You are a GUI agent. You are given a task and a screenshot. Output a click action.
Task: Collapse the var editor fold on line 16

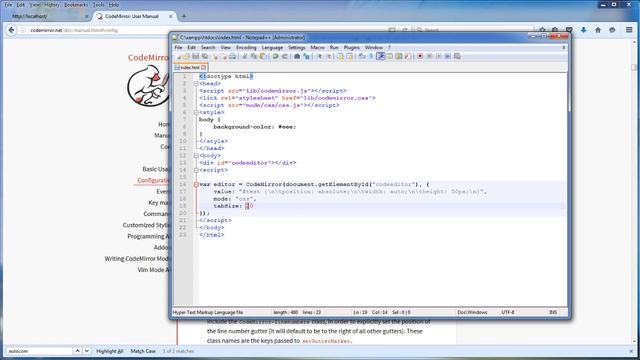[196, 184]
